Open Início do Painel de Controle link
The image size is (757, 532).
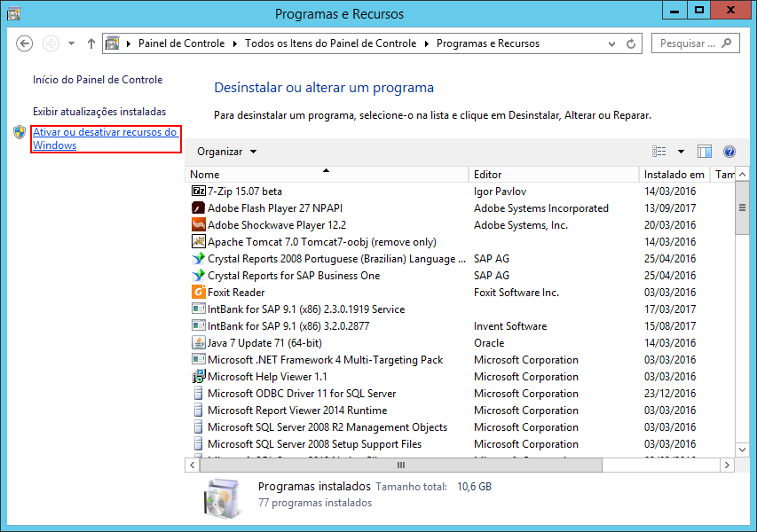click(98, 80)
